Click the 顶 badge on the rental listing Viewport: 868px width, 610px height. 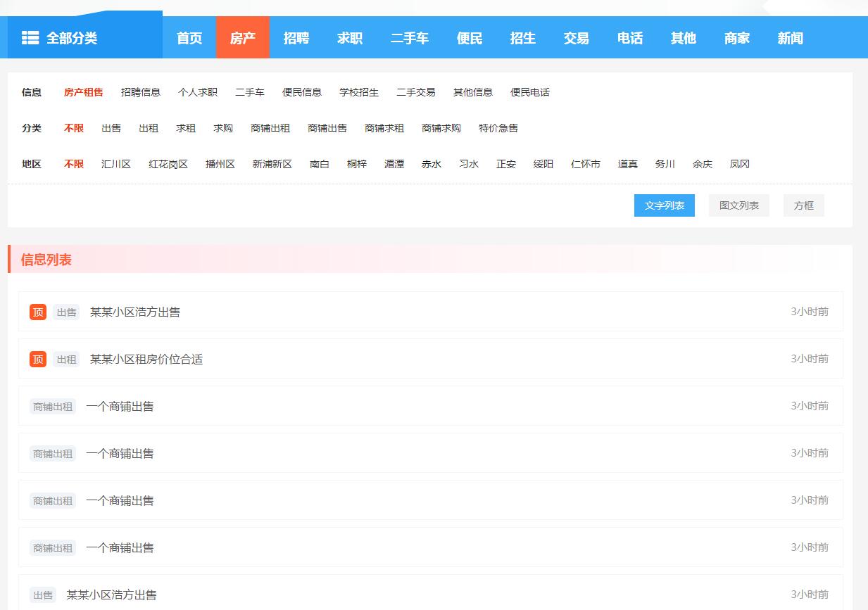coord(38,359)
